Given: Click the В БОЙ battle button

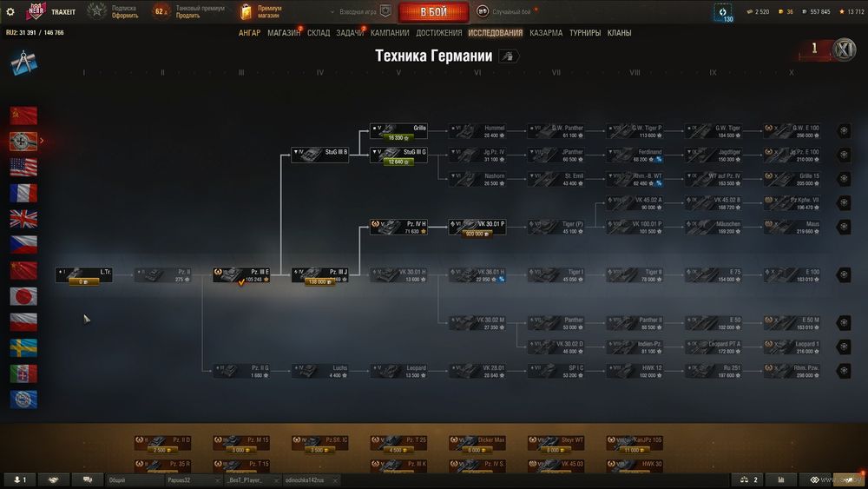Looking at the screenshot, I should (433, 11).
